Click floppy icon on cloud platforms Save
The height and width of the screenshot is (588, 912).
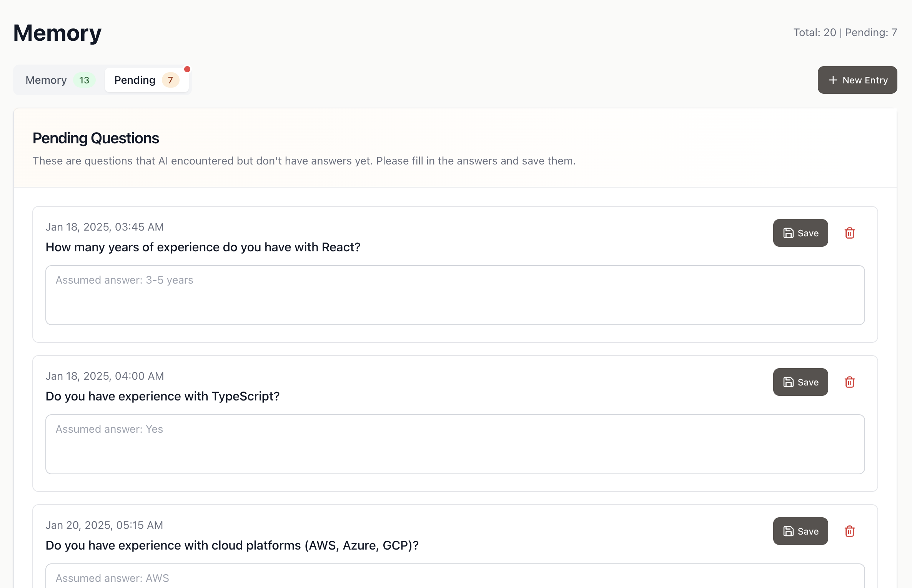pos(788,531)
